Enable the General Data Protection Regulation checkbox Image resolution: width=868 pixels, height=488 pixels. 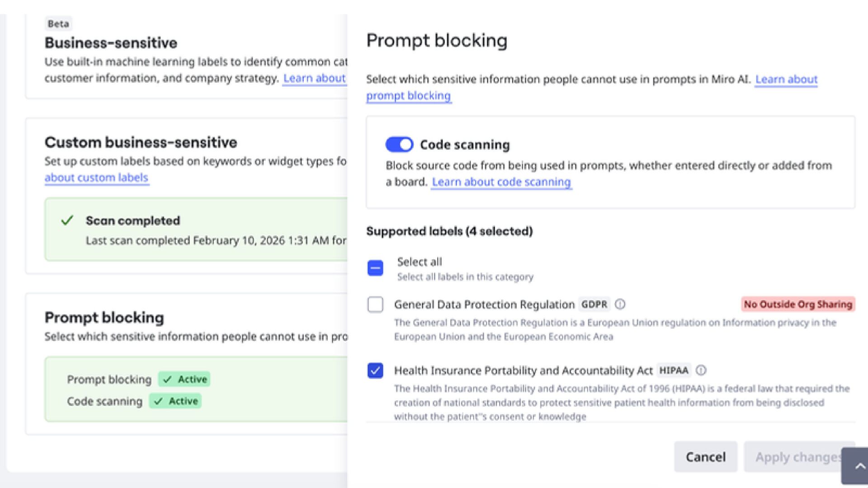[375, 305]
